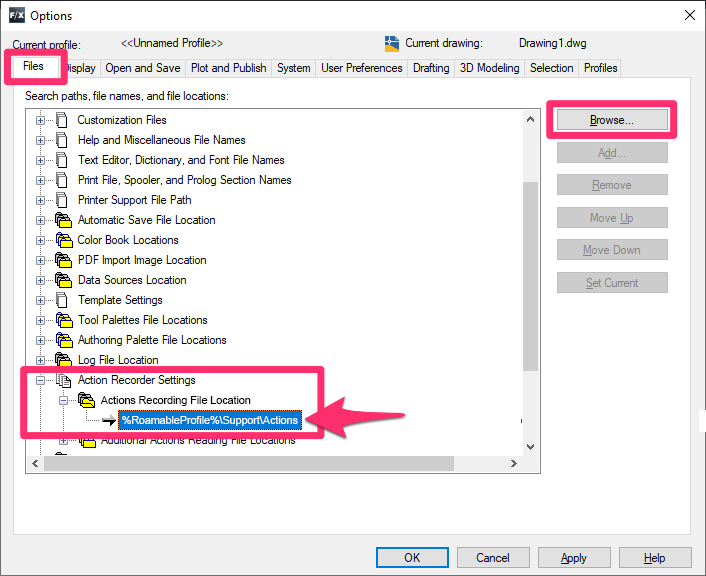
Task: Click the Set Current button
Action: point(612,283)
